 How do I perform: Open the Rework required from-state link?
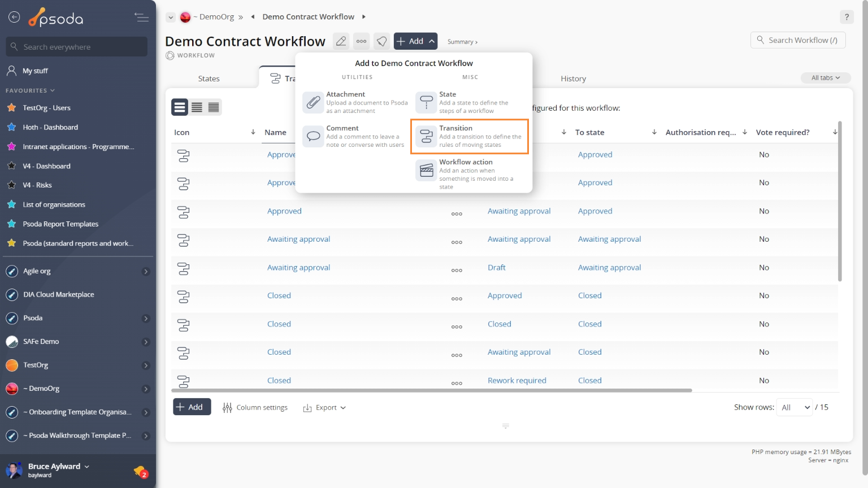click(517, 381)
